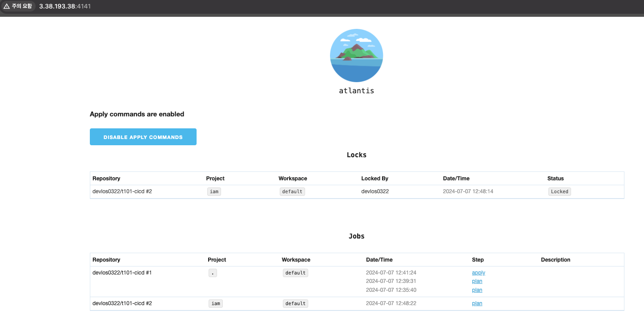The width and height of the screenshot is (644, 334).
Task: Click the 'Apply commands are enabled' text
Action: click(137, 114)
